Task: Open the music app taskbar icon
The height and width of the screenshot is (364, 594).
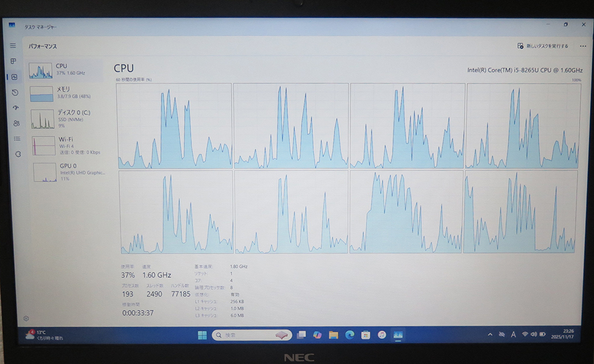Action: pyautogui.click(x=382, y=335)
